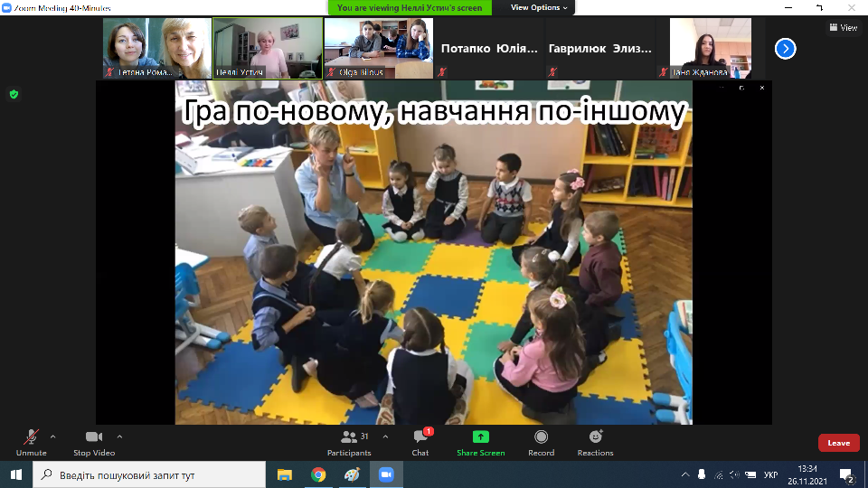
Task: Open meeting security shield info icon
Action: (14, 94)
